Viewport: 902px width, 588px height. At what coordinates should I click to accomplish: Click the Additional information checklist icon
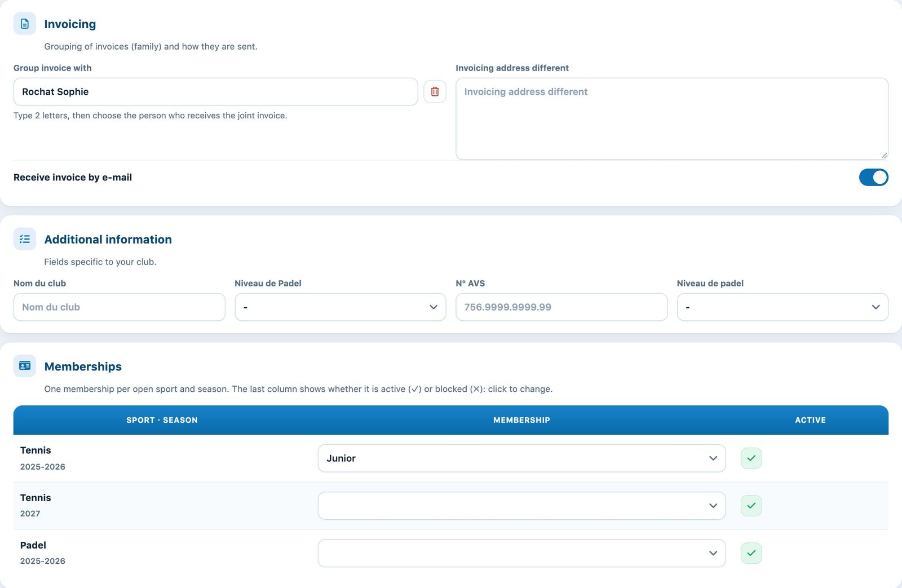pyautogui.click(x=24, y=239)
